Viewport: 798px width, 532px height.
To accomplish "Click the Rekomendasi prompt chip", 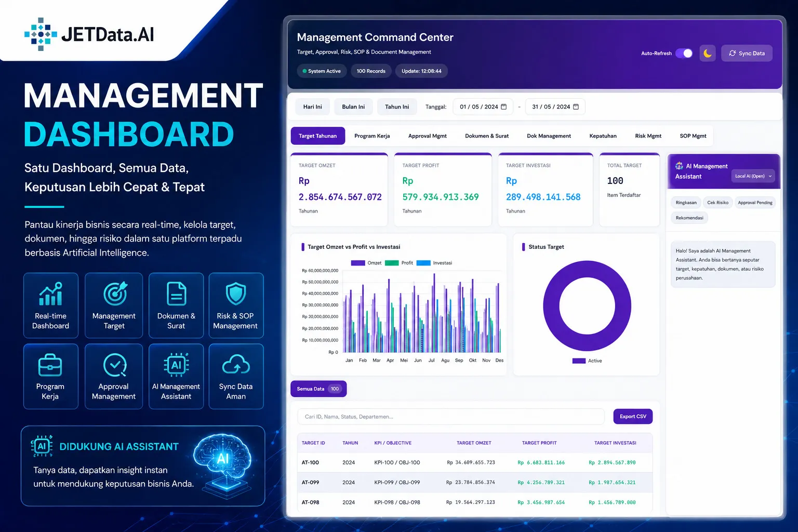I will (689, 218).
